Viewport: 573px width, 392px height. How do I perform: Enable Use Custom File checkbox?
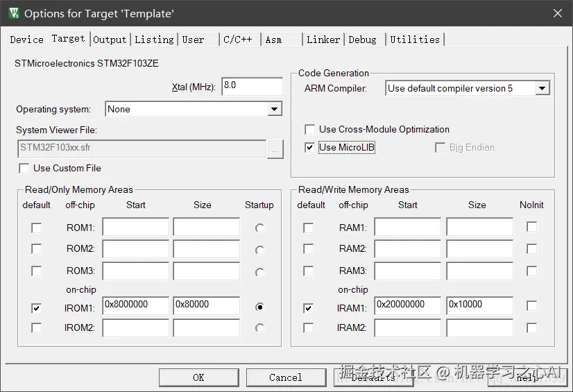coord(24,169)
